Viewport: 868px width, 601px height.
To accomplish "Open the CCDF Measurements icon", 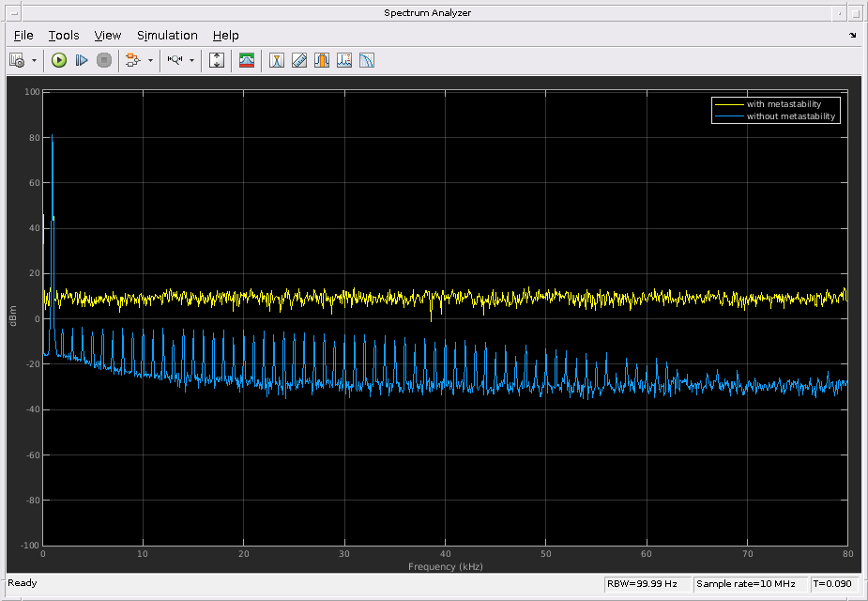I will [367, 60].
